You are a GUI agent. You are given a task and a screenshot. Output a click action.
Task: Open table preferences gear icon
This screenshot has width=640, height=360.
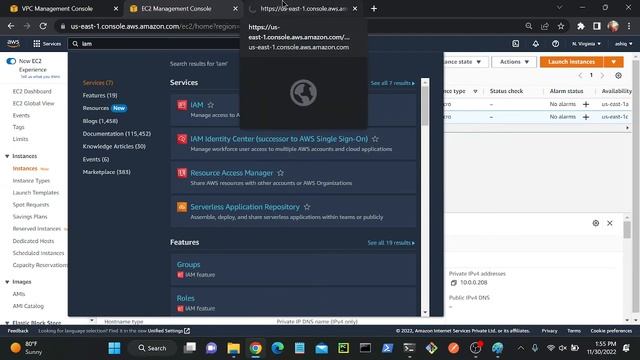coord(618,76)
